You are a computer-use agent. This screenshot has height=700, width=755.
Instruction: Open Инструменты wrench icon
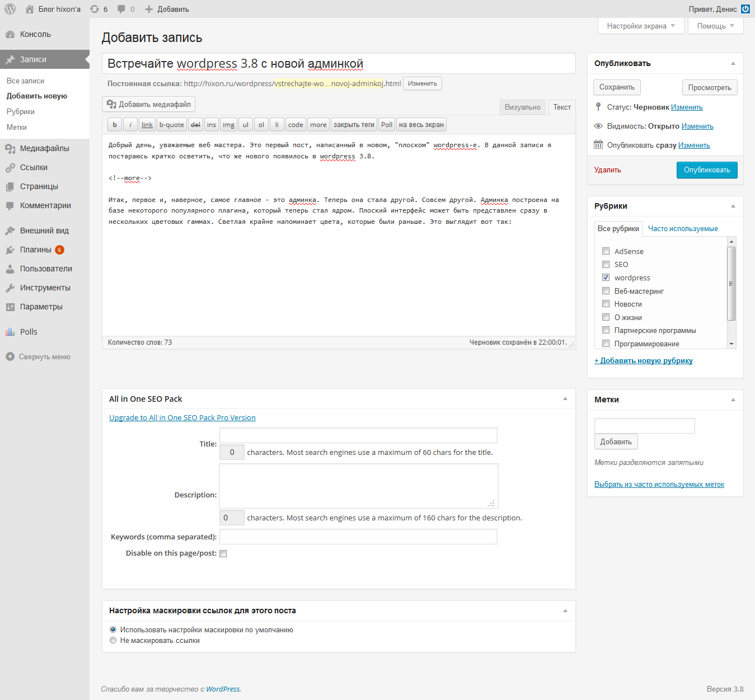10,288
